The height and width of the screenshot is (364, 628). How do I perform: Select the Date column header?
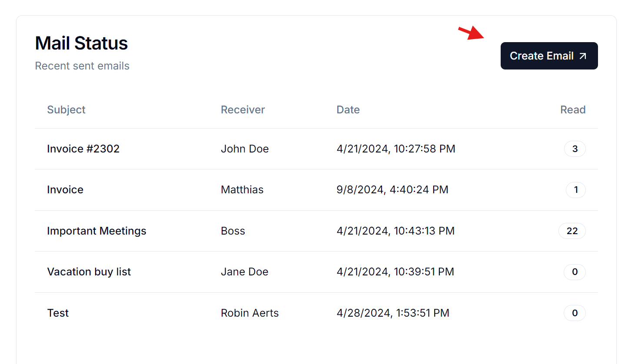pos(348,109)
